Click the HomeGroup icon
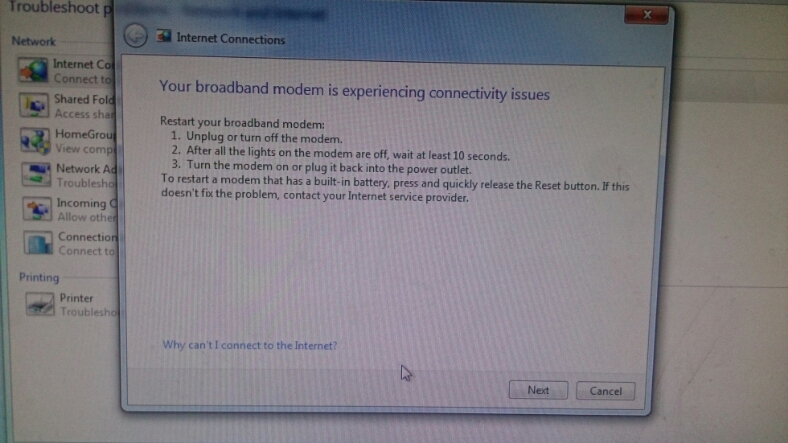Screen dimensions: 788x443 coord(35,141)
